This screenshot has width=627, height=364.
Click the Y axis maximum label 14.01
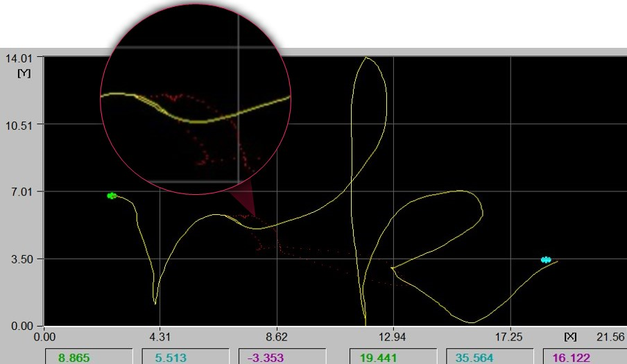pos(19,58)
